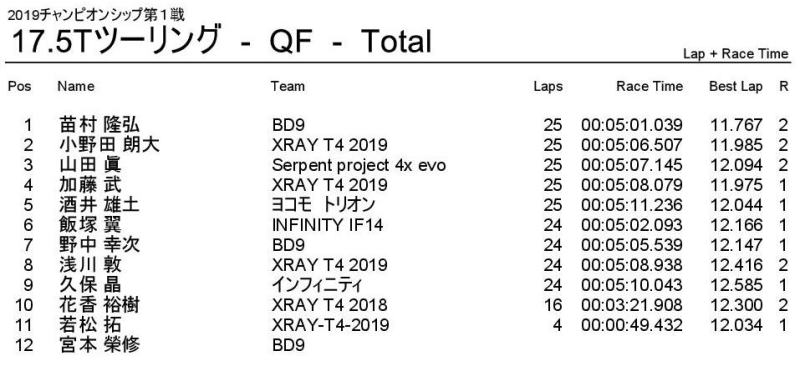
Task: Click the Best Lap column header
Action: pos(736,86)
